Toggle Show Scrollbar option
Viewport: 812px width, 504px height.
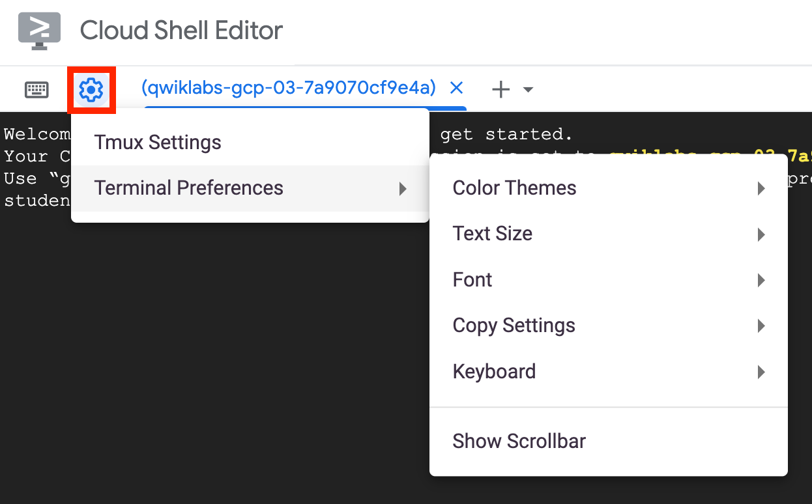[519, 441]
